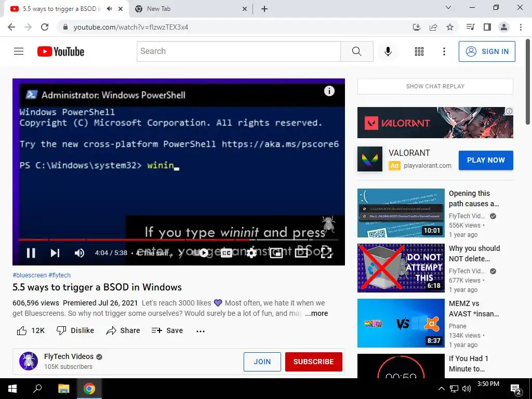532x399 pixels.
Task: Open the #flytech hashtag link
Action: tap(59, 275)
